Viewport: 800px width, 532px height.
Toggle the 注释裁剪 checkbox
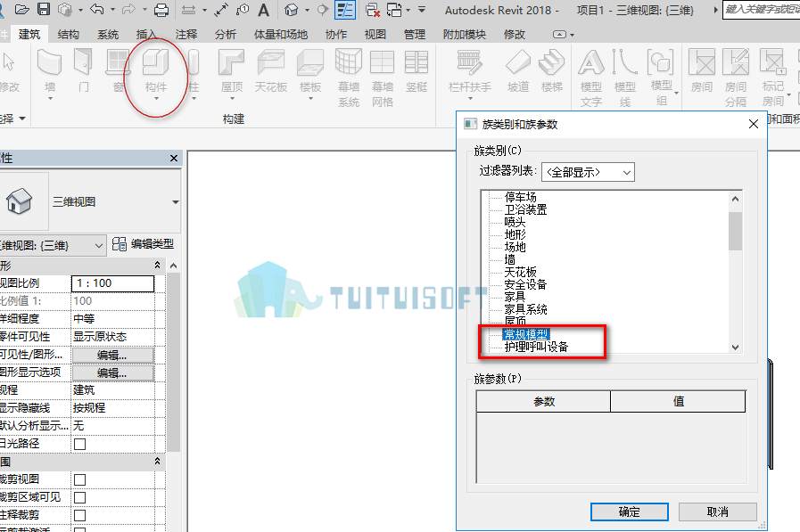(79, 515)
